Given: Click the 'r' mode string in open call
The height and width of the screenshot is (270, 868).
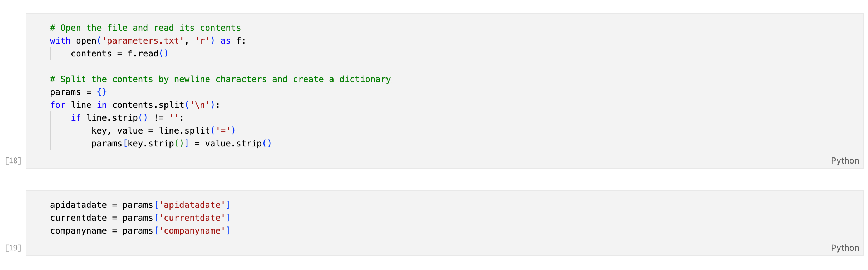Looking at the screenshot, I should pos(202,41).
